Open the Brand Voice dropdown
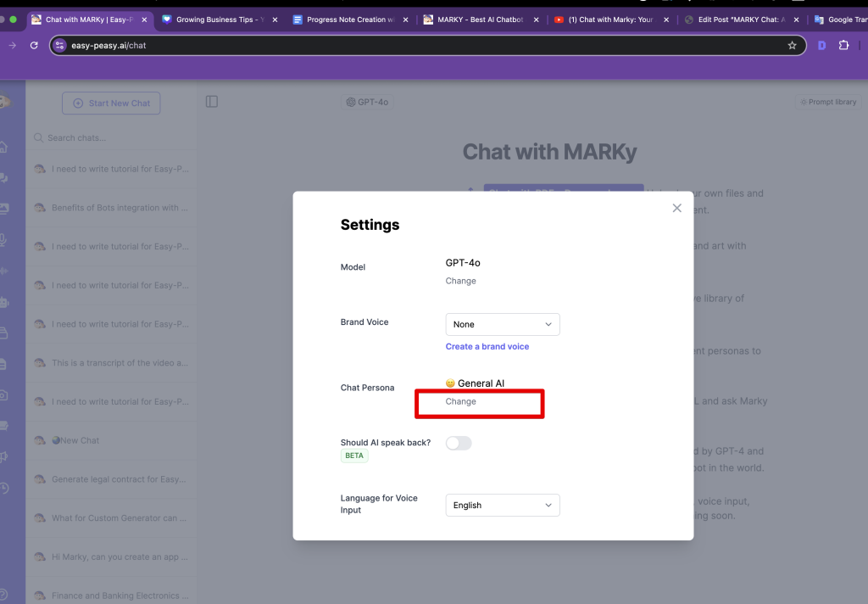This screenshot has height=604, width=868. pos(503,324)
